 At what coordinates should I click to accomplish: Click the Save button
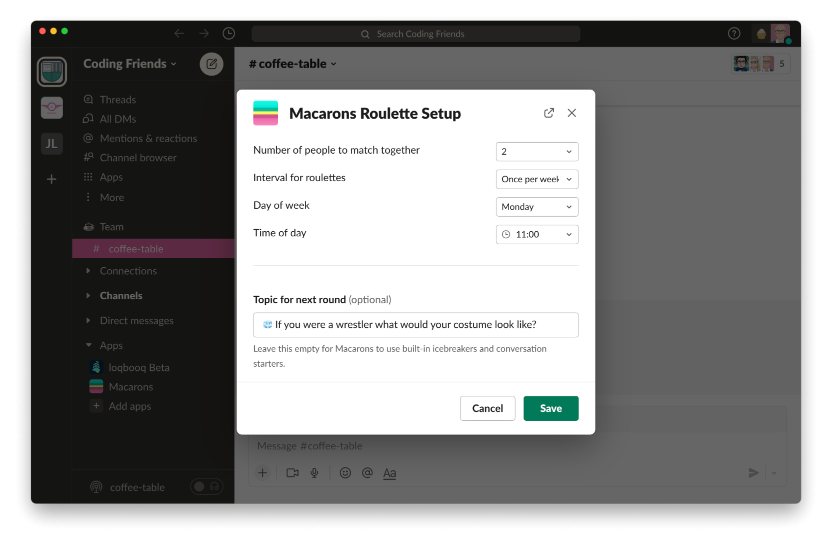coord(551,408)
